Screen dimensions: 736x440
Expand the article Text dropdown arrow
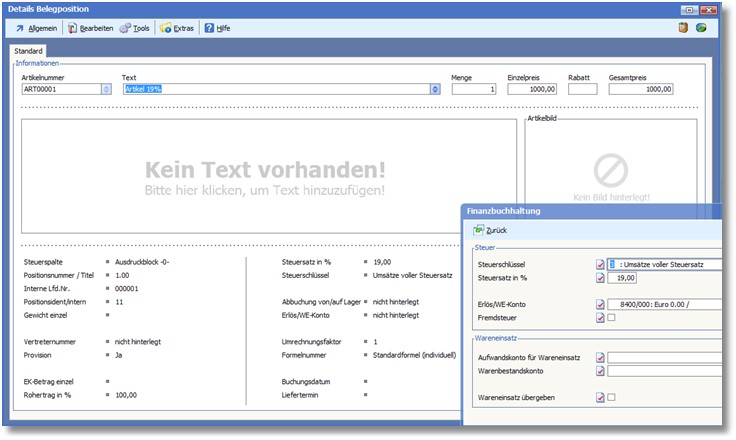pyautogui.click(x=435, y=89)
